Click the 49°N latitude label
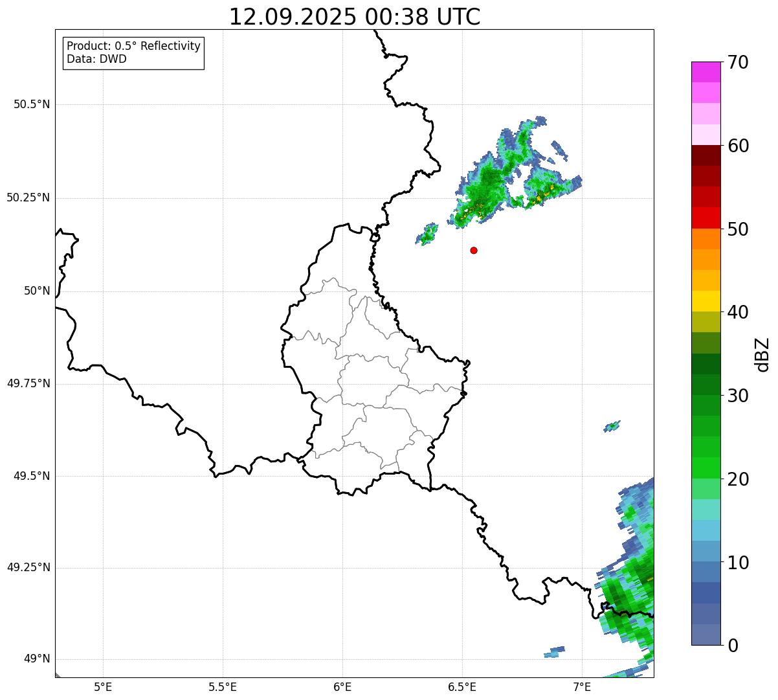 (x=37, y=659)
